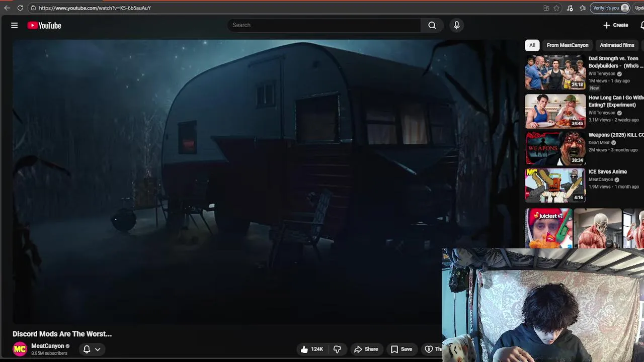Like the video with 124K likes
Image resolution: width=644 pixels, height=362 pixels.
(312, 349)
